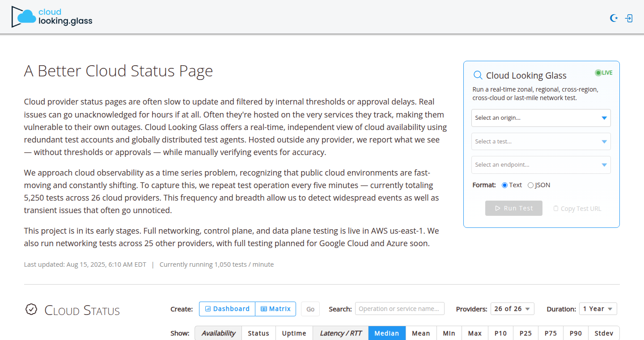644x340 pixels.
Task: Select the Max metric
Action: [x=475, y=333]
